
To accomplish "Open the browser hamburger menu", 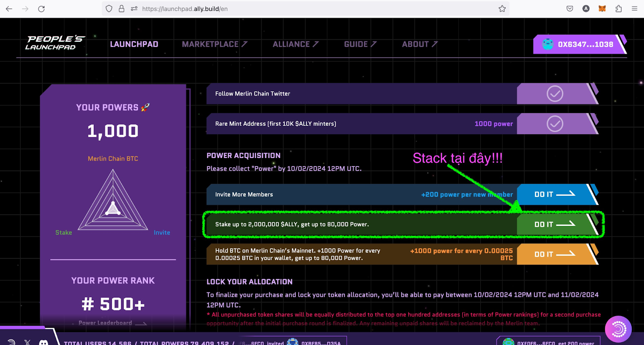I will coord(635,8).
